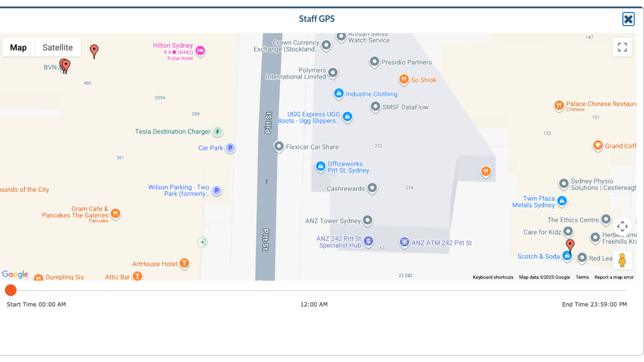The image size is (644, 362).
Task: Click the Street View pegman icon
Action: tap(622, 260)
